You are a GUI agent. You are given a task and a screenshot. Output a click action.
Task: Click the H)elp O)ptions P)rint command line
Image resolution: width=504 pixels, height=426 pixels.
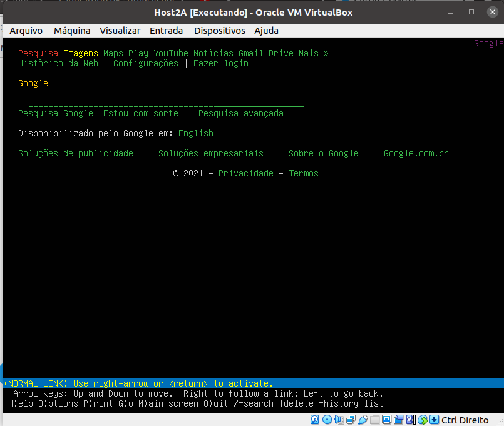point(196,403)
